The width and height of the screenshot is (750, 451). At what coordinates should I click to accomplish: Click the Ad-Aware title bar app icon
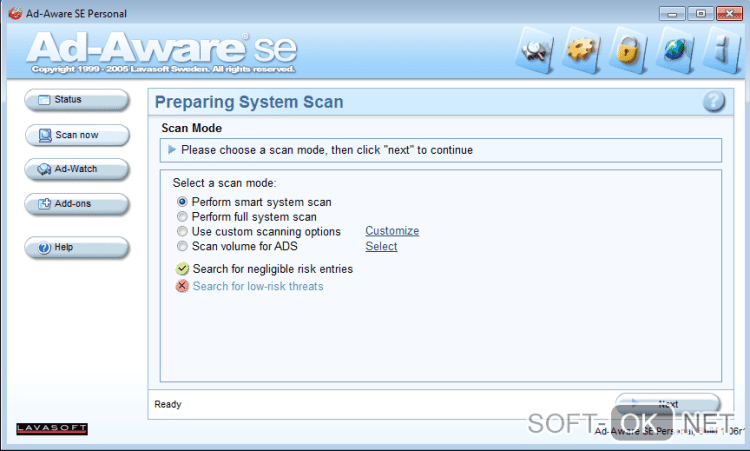(x=15, y=13)
